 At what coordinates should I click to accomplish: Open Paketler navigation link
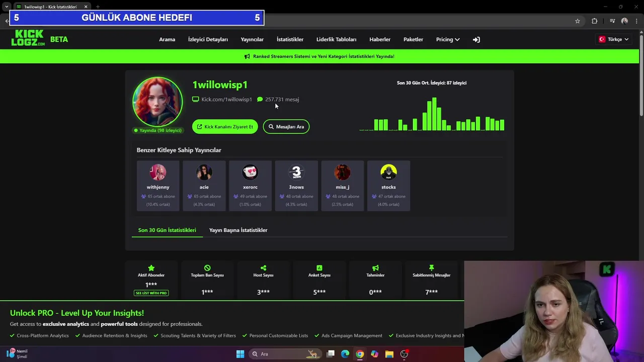pyautogui.click(x=413, y=39)
